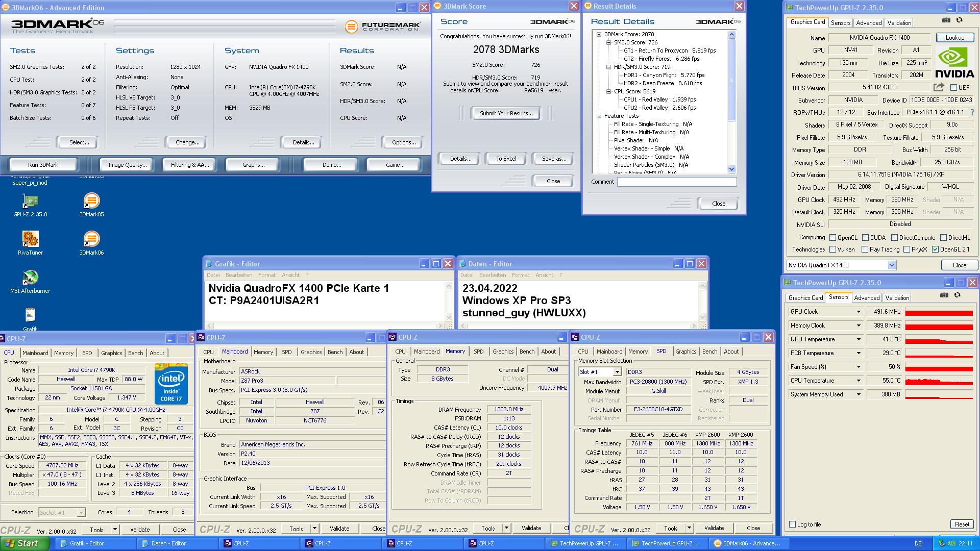Toggle the UEFI checkbox in GPU-Z

tap(953, 88)
